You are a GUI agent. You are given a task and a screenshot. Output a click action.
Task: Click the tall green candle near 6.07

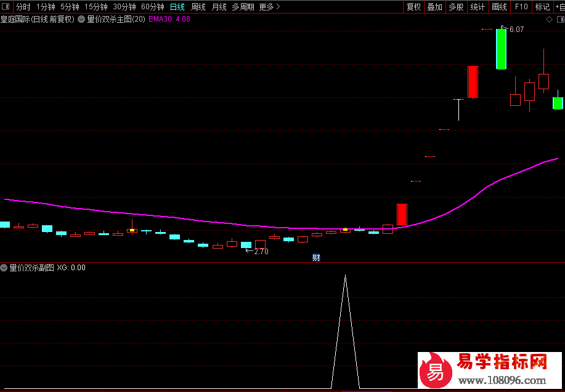click(501, 49)
